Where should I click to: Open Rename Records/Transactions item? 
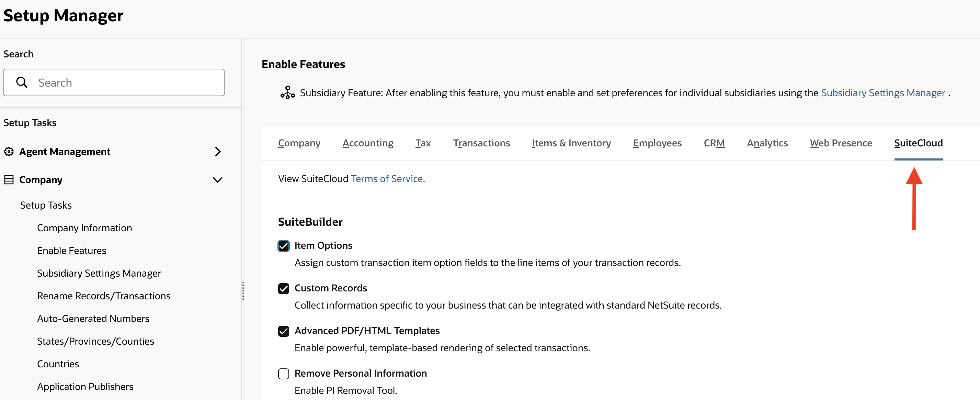click(103, 296)
